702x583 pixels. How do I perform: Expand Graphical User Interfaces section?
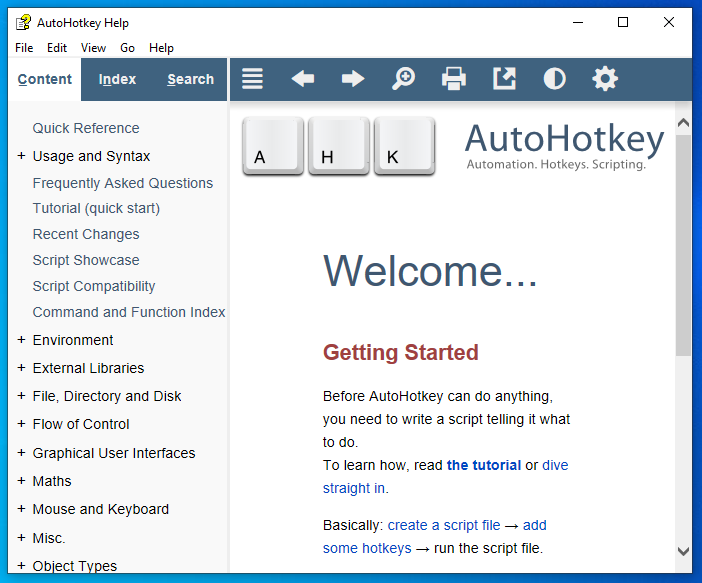pos(21,453)
